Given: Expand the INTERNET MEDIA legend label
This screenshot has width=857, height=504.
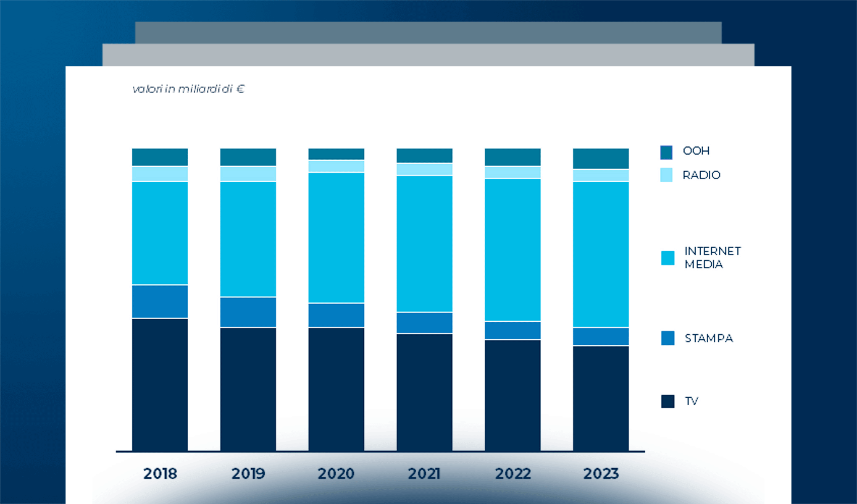Looking at the screenshot, I should point(712,258).
